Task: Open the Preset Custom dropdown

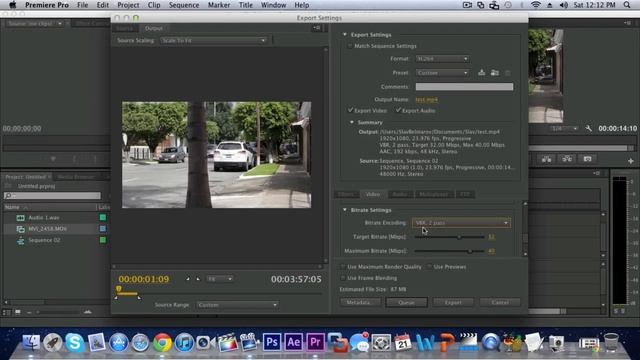Action: click(x=442, y=73)
